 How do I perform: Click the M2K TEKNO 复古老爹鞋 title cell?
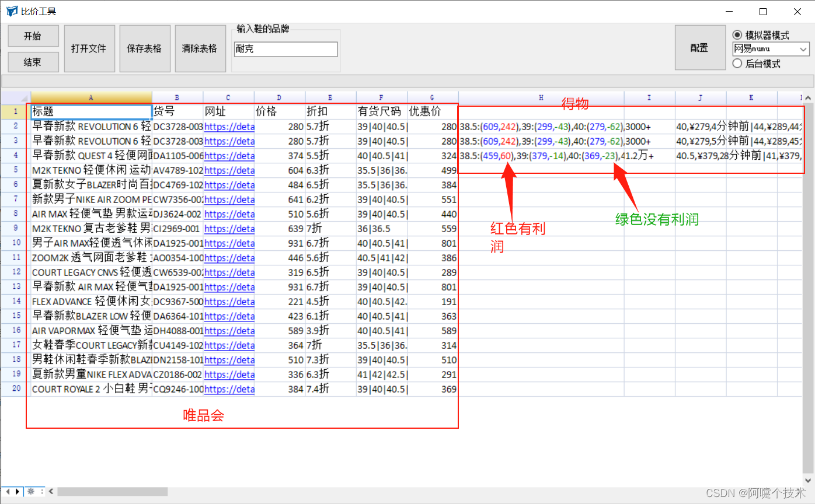click(x=92, y=229)
